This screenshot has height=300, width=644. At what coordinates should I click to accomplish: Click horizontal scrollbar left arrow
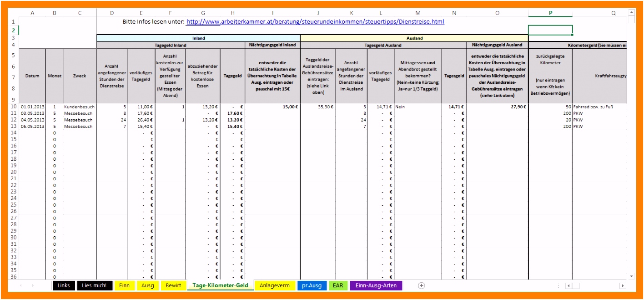click(x=569, y=285)
